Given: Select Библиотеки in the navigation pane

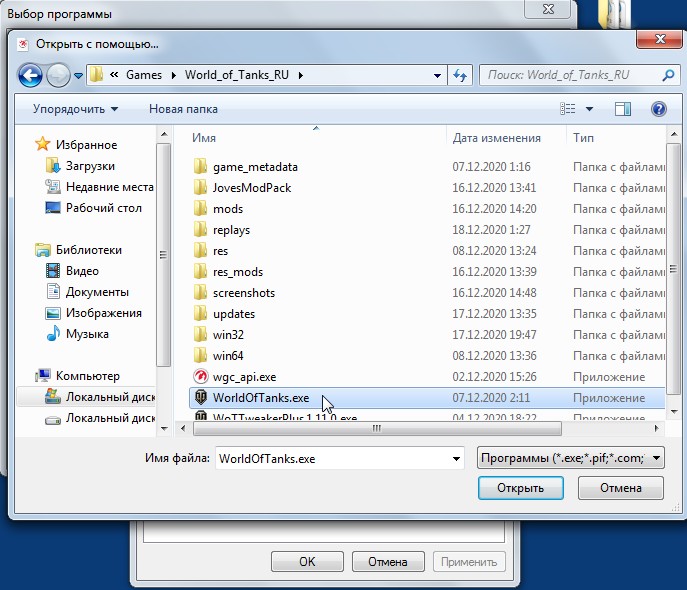Looking at the screenshot, I should [x=89, y=250].
